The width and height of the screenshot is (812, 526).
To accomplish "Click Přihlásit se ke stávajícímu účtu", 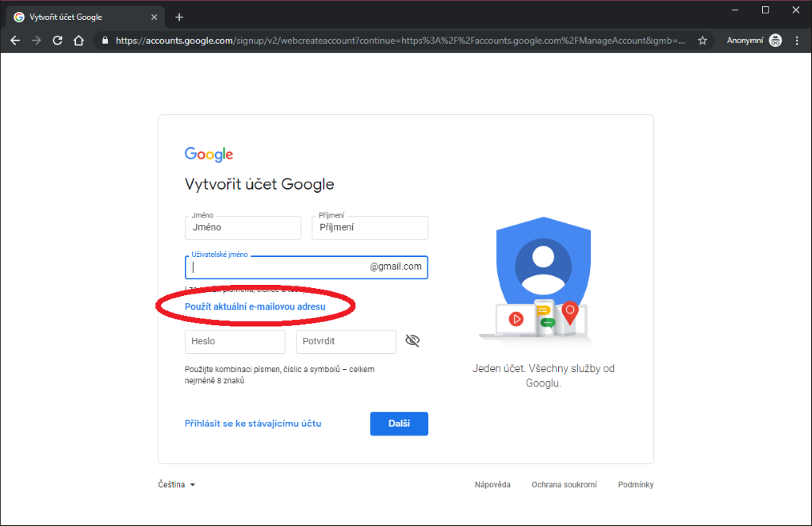I will pos(253,424).
